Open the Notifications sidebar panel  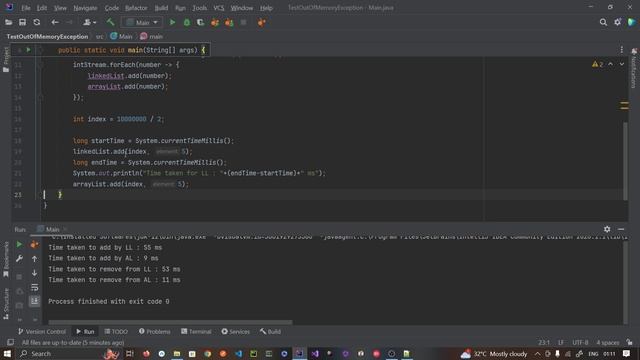coord(634,68)
